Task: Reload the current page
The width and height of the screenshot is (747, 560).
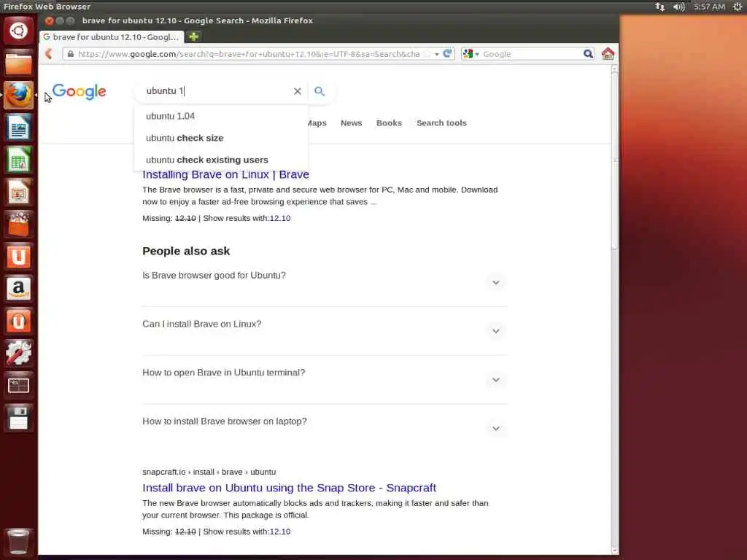Action: 447,53
